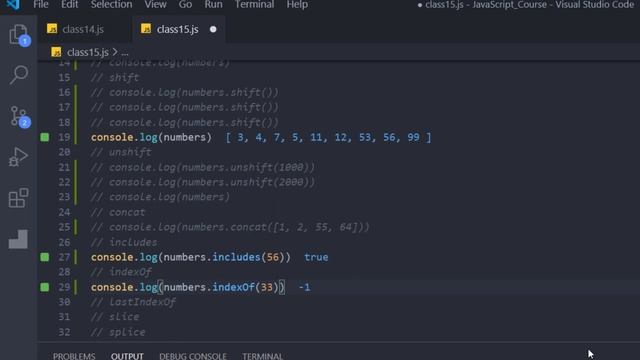
Task: Open the Run and Debug view
Action: tap(18, 157)
